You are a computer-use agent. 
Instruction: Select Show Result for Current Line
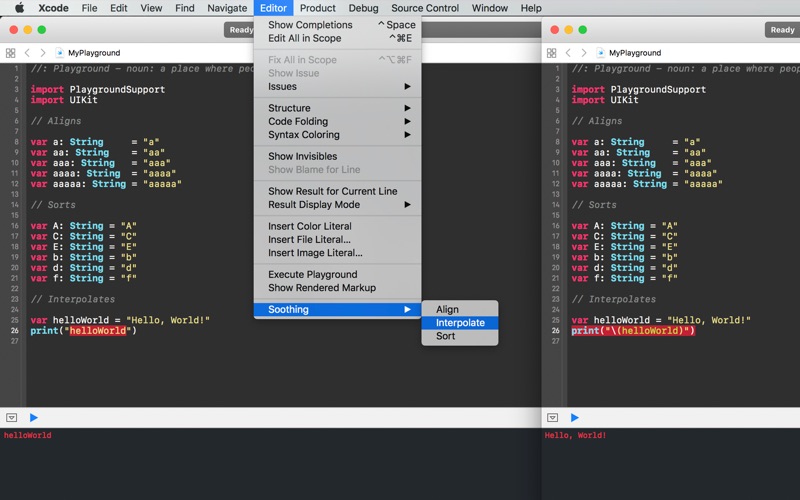click(337, 191)
